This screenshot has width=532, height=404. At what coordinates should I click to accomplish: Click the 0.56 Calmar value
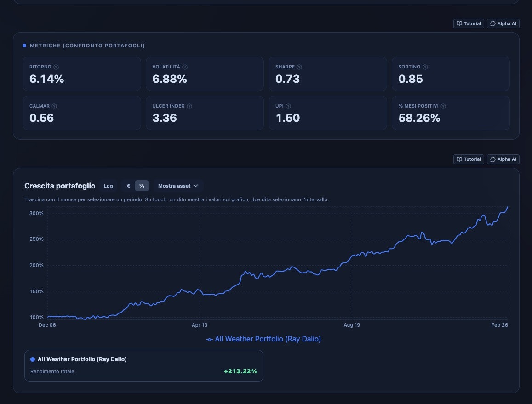pyautogui.click(x=42, y=118)
